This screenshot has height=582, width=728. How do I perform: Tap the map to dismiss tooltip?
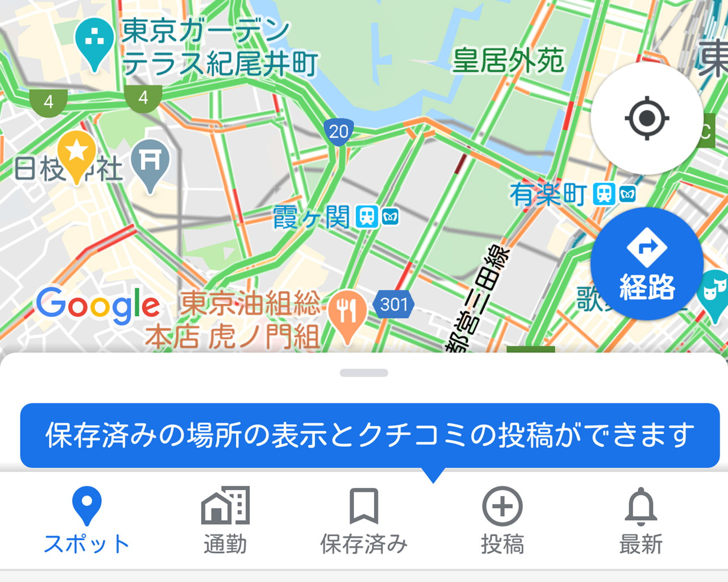364,178
